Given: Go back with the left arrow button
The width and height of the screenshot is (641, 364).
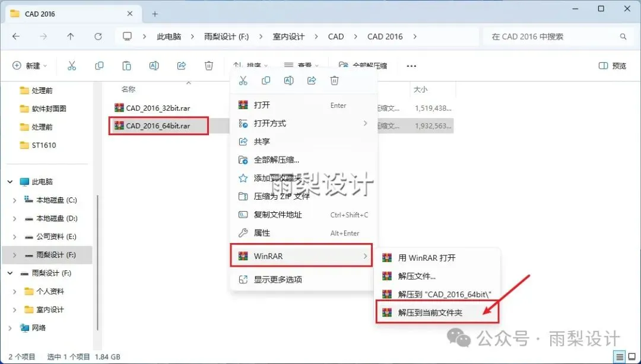Looking at the screenshot, I should click(16, 36).
